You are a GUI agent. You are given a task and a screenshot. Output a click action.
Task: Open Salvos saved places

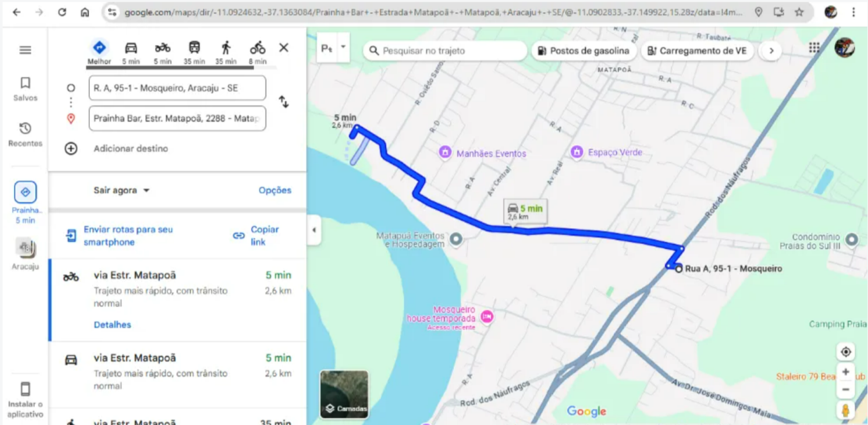[x=25, y=89]
